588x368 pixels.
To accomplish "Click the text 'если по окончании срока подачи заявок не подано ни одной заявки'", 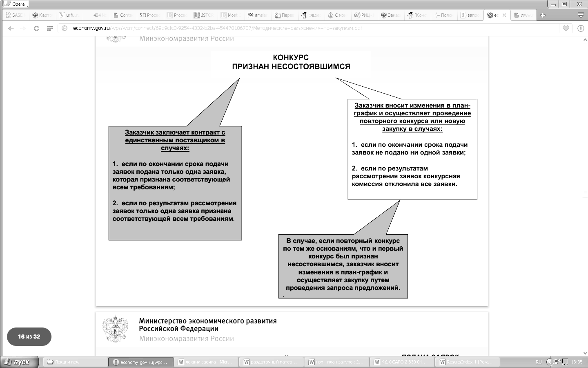I will (x=410, y=148).
